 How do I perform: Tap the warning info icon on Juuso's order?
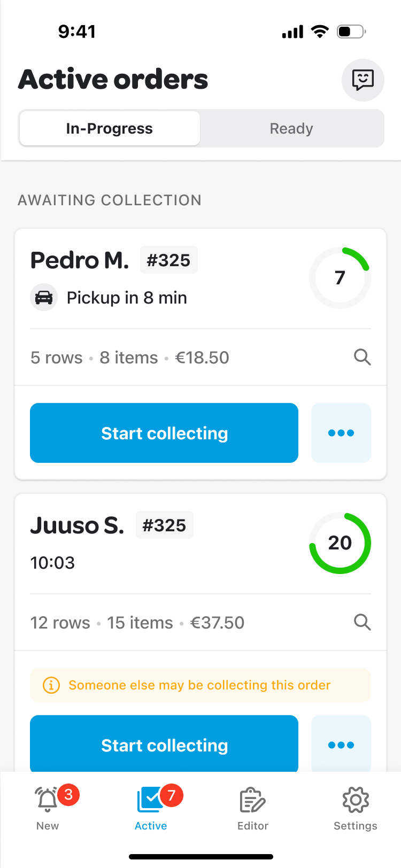coord(51,685)
